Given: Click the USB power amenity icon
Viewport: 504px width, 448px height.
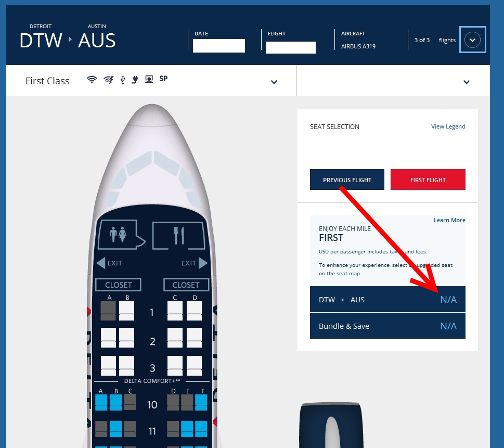Looking at the screenshot, I should pyautogui.click(x=122, y=80).
